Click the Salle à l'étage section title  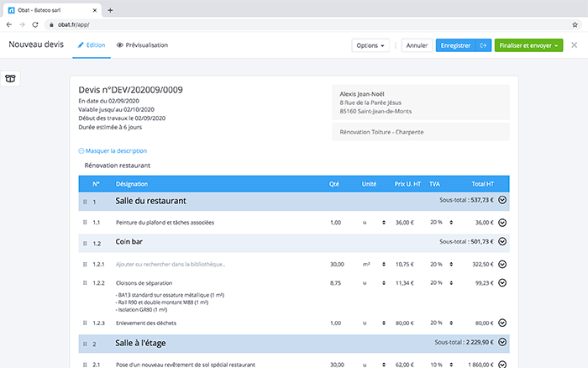click(140, 344)
